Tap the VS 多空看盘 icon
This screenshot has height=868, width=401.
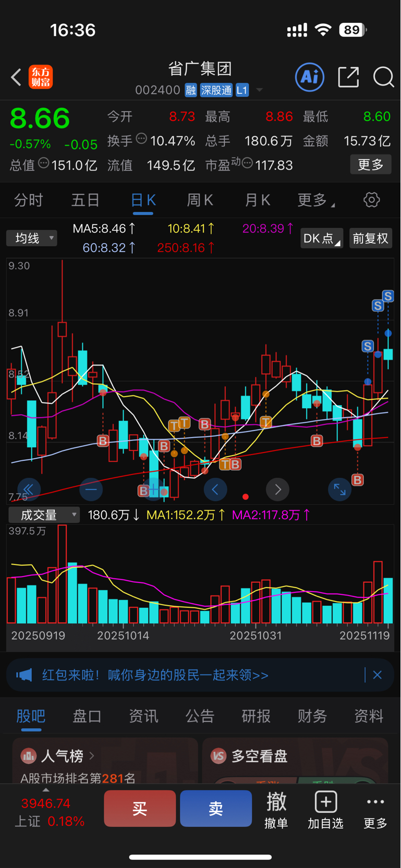(218, 755)
